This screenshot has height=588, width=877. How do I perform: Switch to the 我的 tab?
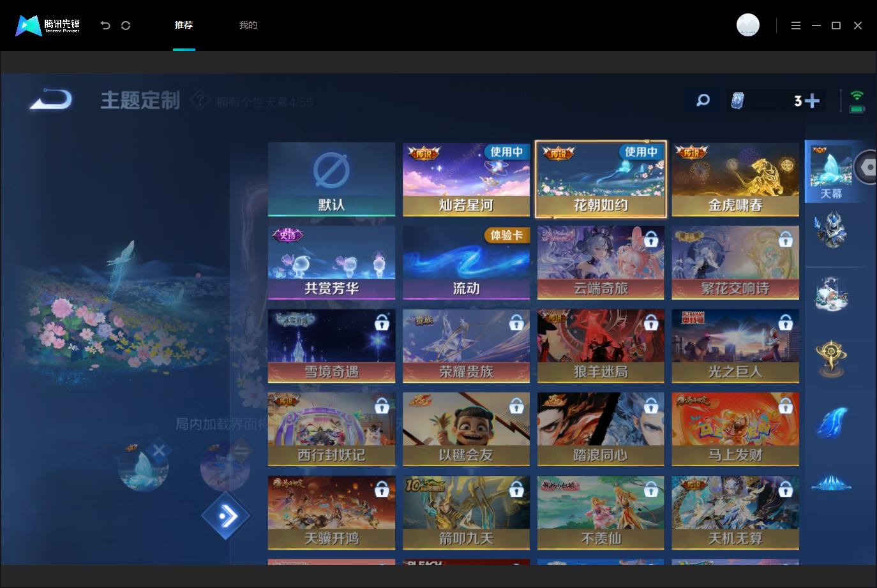(x=248, y=25)
